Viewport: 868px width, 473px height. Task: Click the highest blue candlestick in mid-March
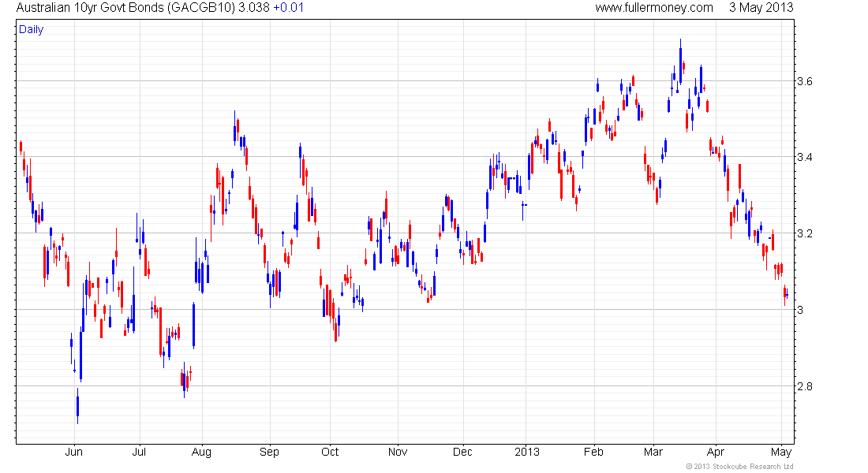[680, 61]
